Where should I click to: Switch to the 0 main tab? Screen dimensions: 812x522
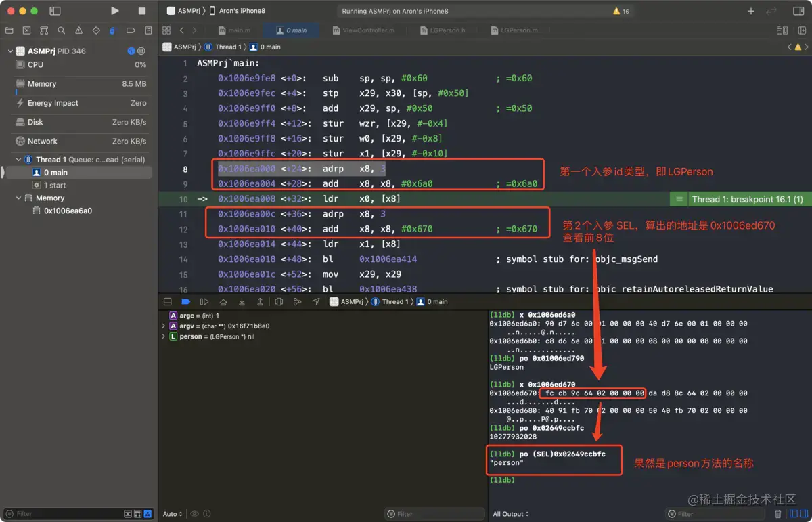coord(292,30)
